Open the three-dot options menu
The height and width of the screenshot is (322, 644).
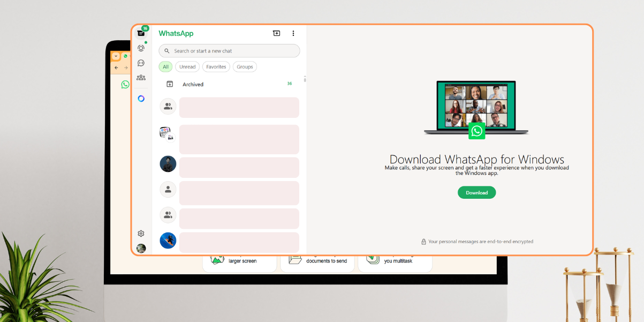coord(293,33)
